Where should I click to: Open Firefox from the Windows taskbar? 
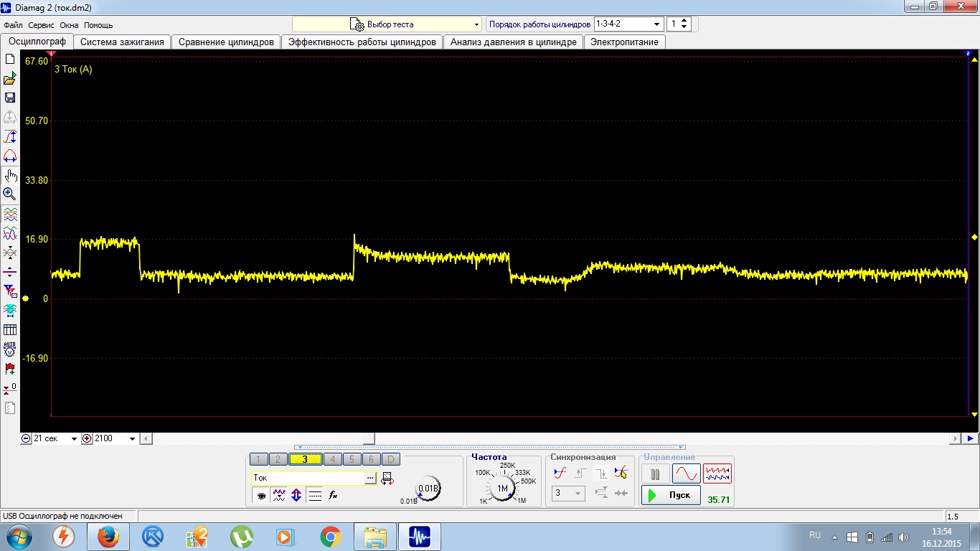(108, 537)
